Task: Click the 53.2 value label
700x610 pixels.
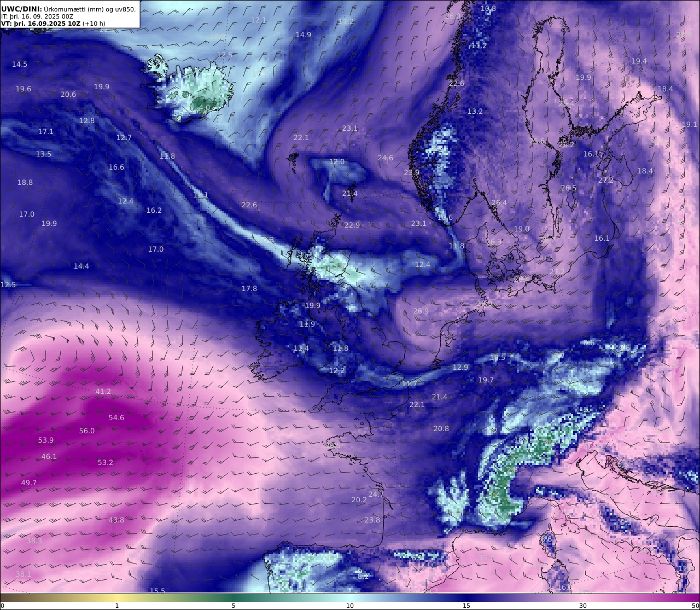Action: pyautogui.click(x=106, y=462)
